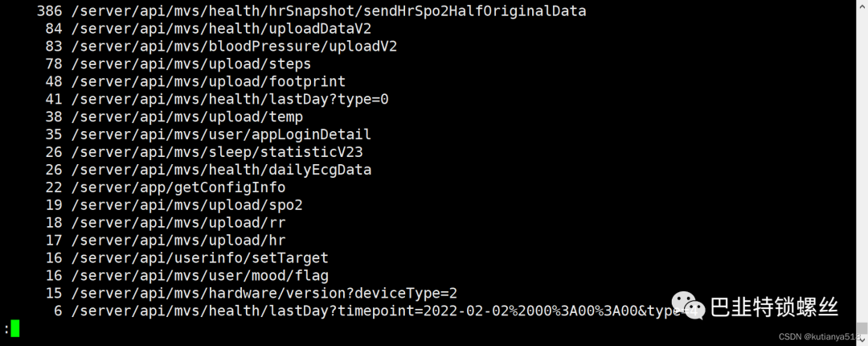Click the scrollbar down arrow
The image size is (868, 346).
[x=862, y=340]
